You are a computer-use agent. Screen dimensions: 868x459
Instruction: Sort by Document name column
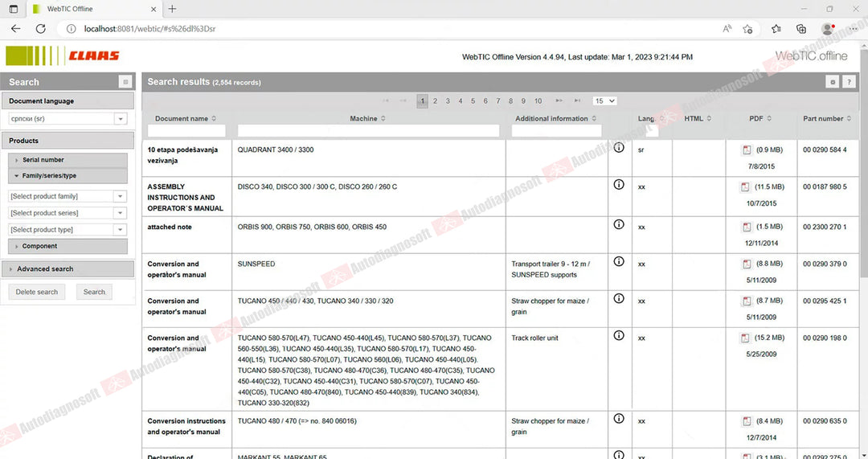[x=186, y=118]
